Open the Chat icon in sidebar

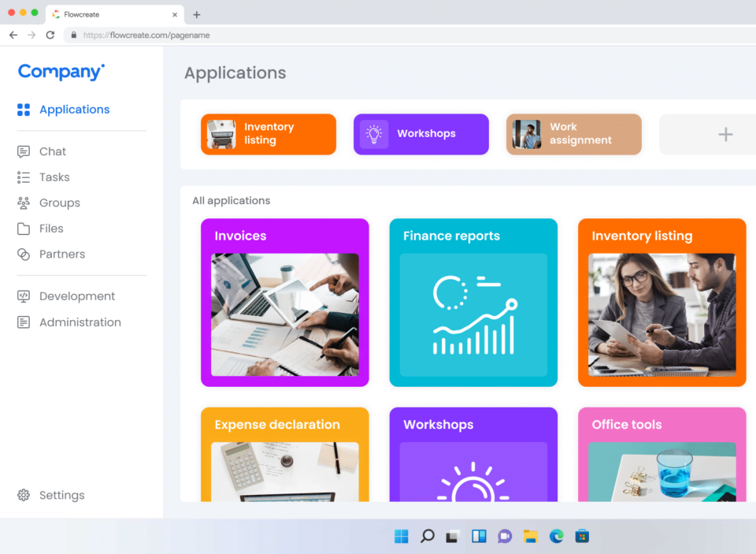(x=24, y=151)
